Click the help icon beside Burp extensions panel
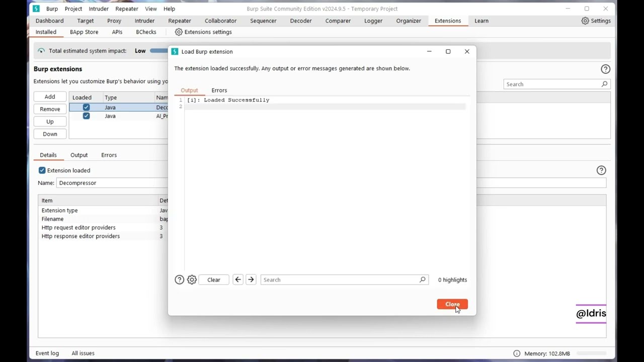644x362 pixels. (x=605, y=69)
